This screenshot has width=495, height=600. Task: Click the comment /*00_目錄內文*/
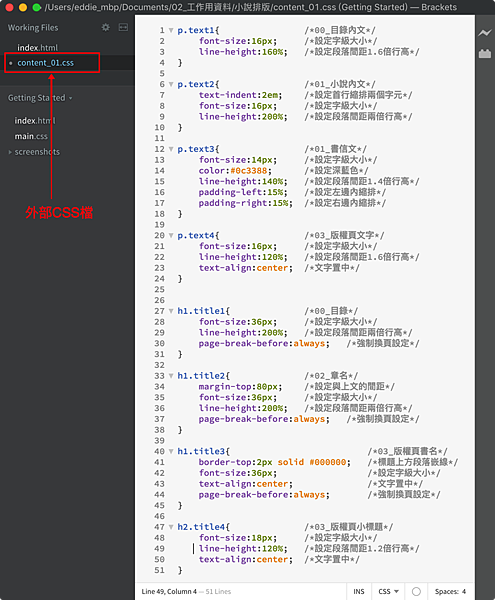tap(340, 30)
